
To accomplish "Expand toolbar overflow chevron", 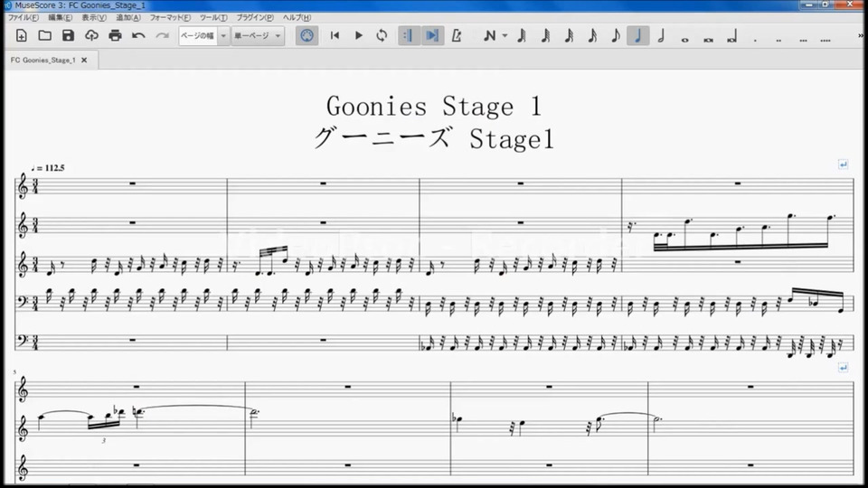I will 861,36.
